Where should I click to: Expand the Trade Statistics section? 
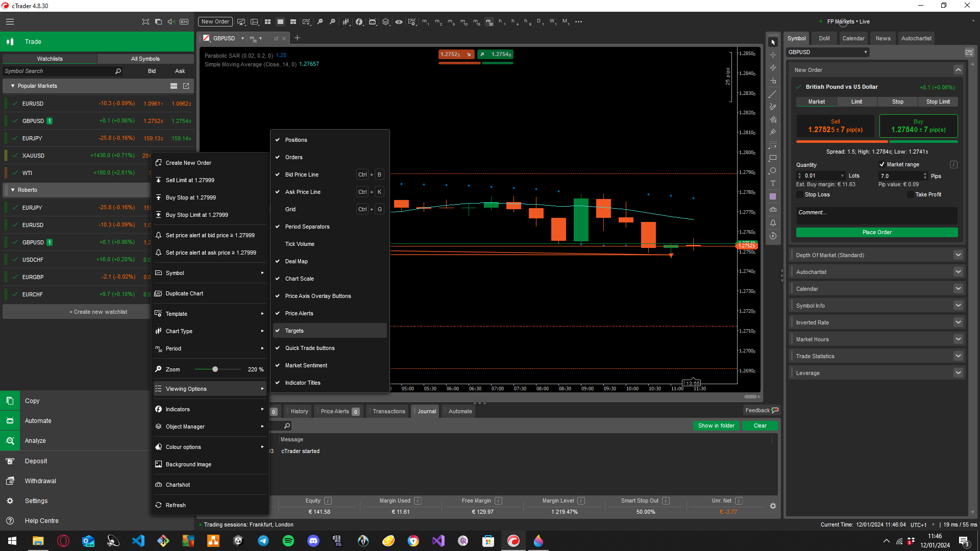coord(958,356)
